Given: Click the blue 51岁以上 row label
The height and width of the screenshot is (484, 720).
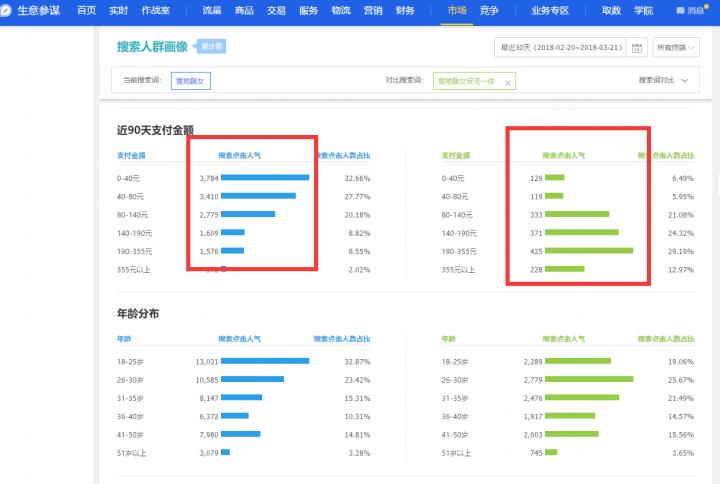Looking at the screenshot, I should (131, 453).
